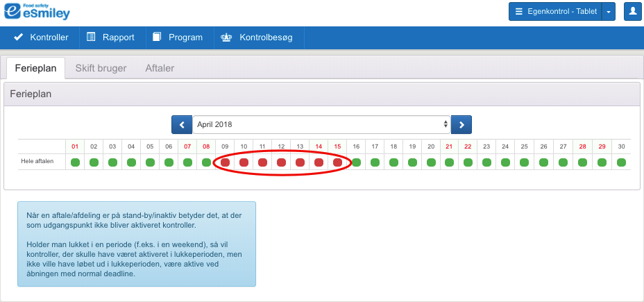Screen dimensions: 644x302
Task: Switch to the Aftaler tab
Action: tap(160, 68)
